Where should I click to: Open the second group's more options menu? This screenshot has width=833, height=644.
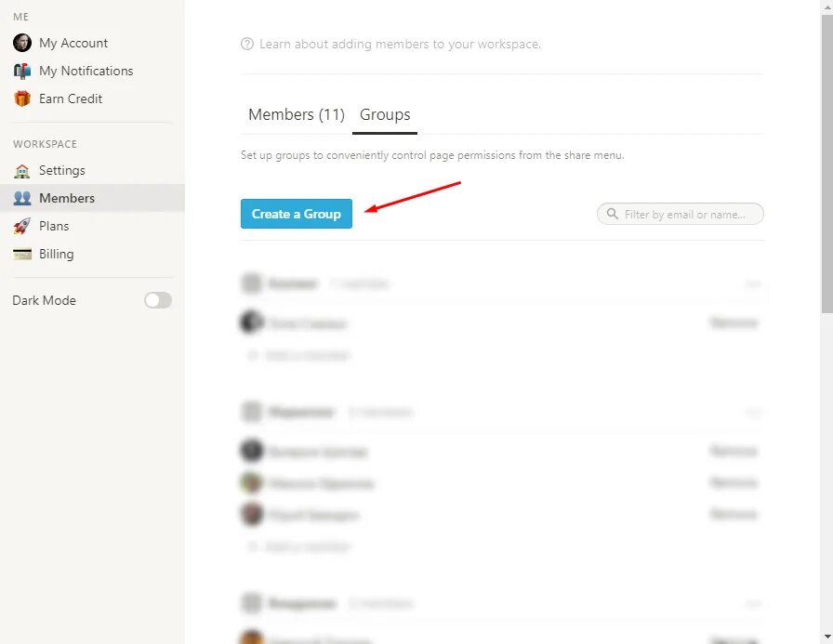point(753,412)
